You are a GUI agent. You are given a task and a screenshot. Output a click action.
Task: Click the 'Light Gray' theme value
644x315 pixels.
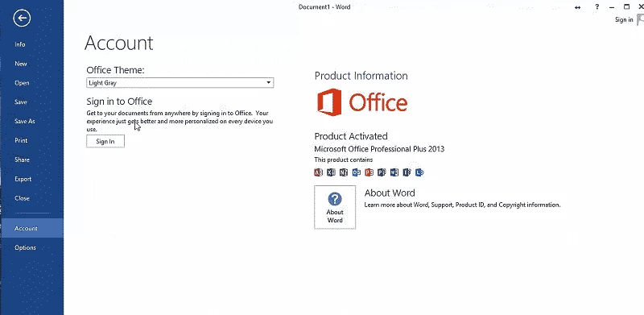click(x=103, y=83)
